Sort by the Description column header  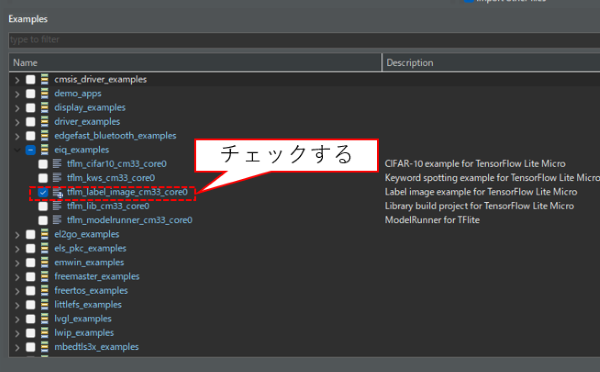click(491, 63)
